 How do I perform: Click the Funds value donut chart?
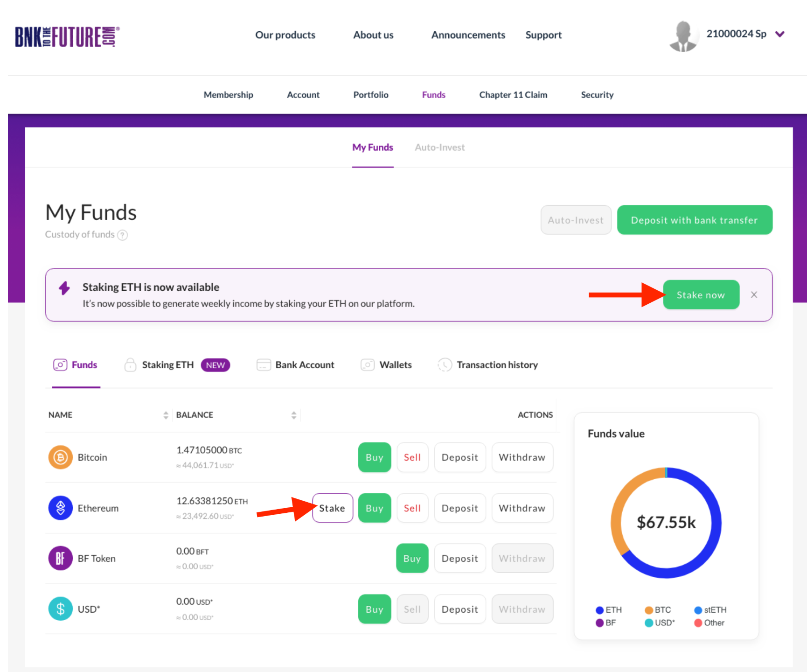(x=666, y=523)
